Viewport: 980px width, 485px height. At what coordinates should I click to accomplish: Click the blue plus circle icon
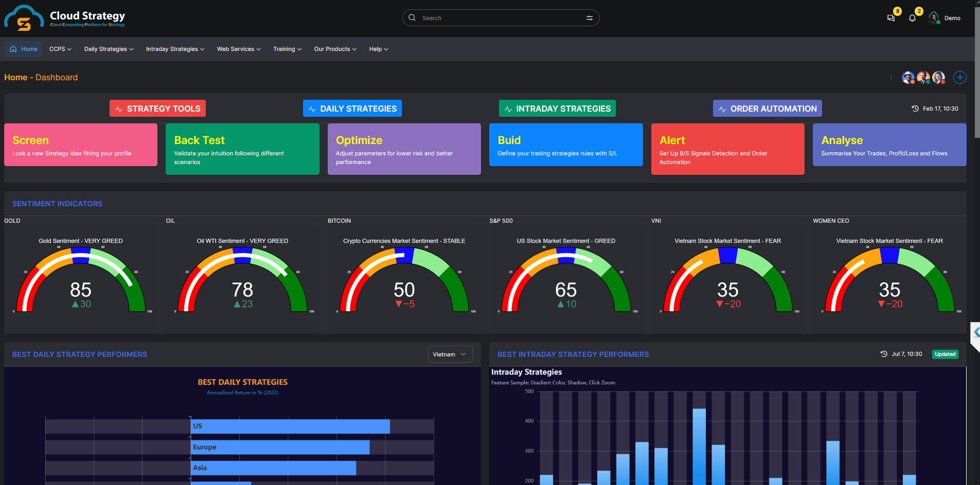pos(959,78)
